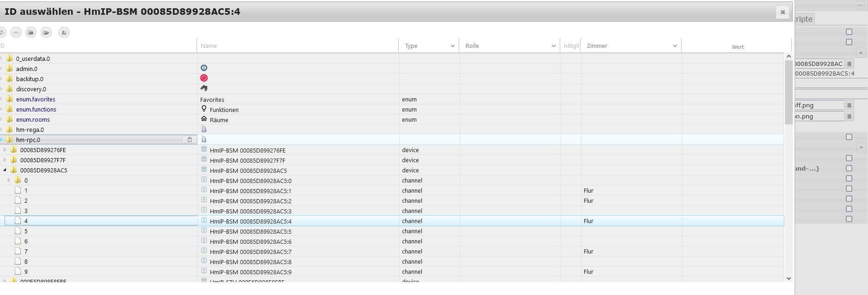Screen dimensions: 868x295
Task: Toggle list view toolbar button
Action: (16, 32)
